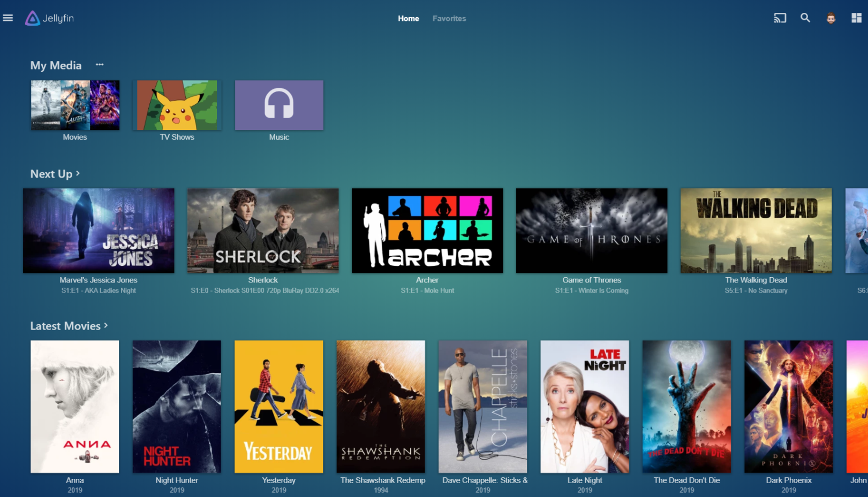Screen dimensions: 868x497
Task: Click the Music label
Action: tap(279, 137)
